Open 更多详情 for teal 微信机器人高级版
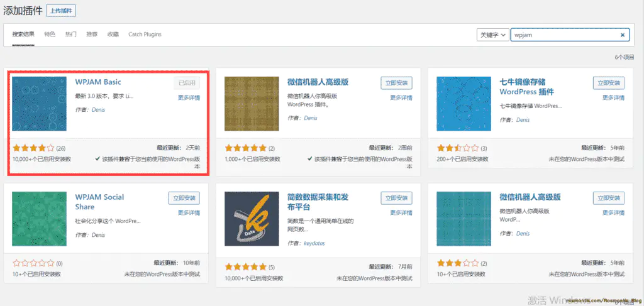The width and height of the screenshot is (644, 306). (614, 213)
